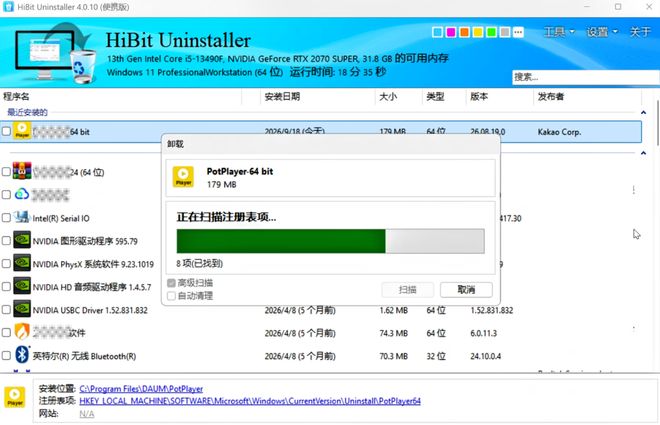Click the NVIDIA HD 音频驱动程序 icon
This screenshot has height=425, width=660.
22,286
